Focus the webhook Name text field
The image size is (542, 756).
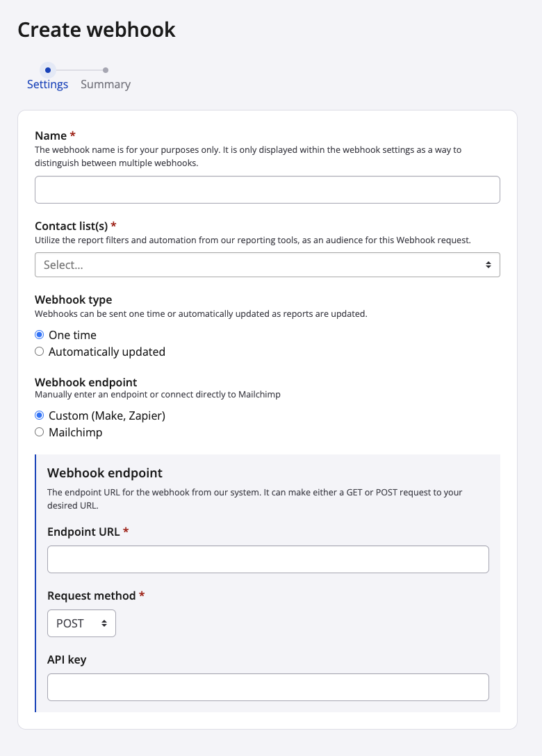[x=268, y=190]
